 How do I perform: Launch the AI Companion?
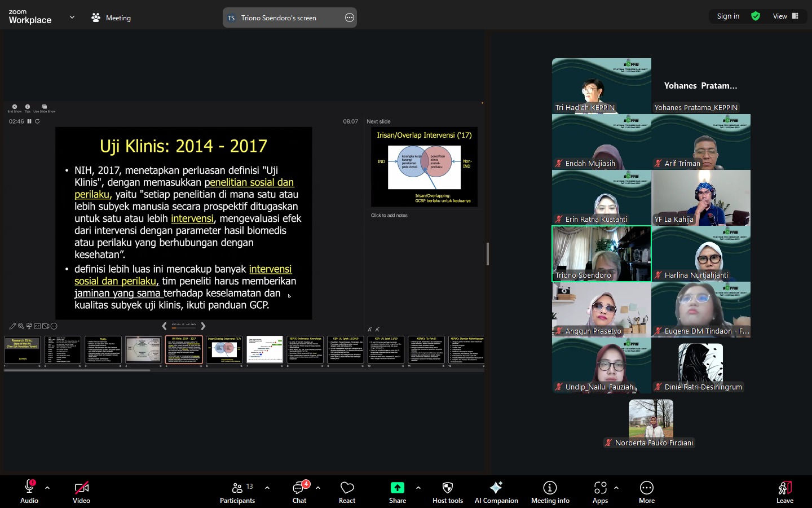click(x=496, y=491)
